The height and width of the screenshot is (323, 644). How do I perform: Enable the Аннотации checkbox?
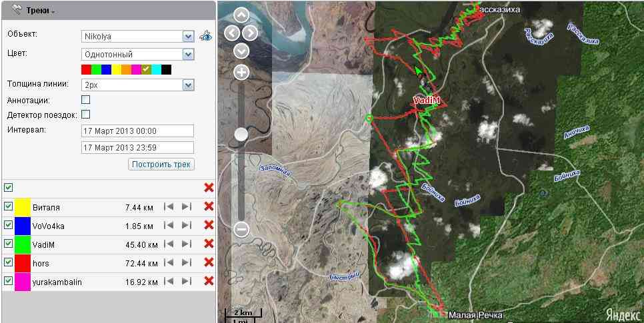click(x=85, y=100)
